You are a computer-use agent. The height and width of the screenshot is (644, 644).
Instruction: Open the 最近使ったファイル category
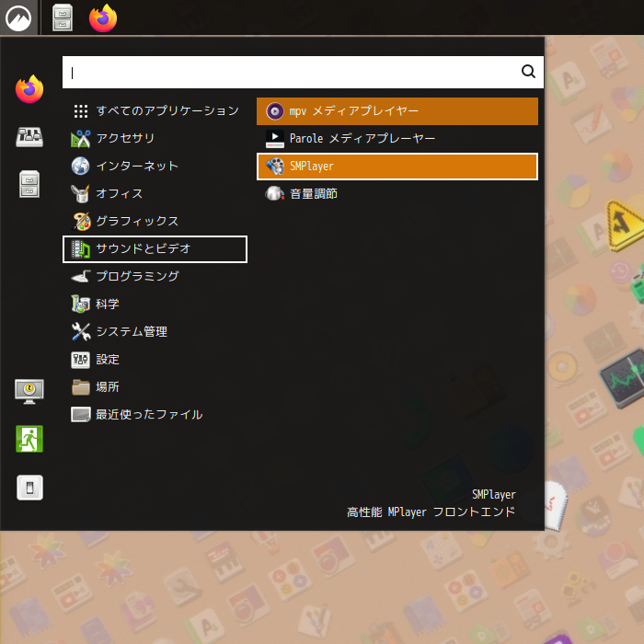[x=155, y=414]
